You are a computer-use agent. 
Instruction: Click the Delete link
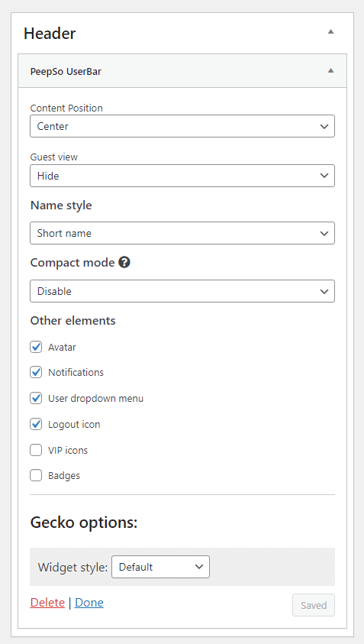point(47,603)
